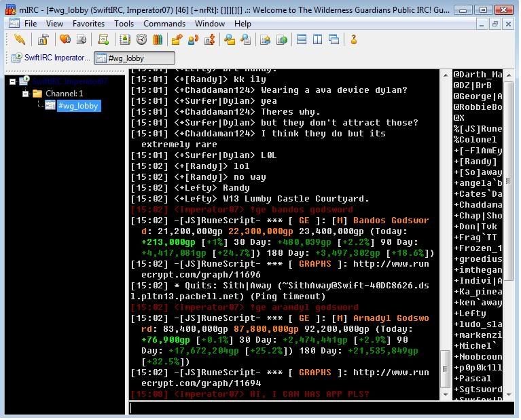Open the View menu
The height and width of the screenshot is (420, 521).
(54, 24)
